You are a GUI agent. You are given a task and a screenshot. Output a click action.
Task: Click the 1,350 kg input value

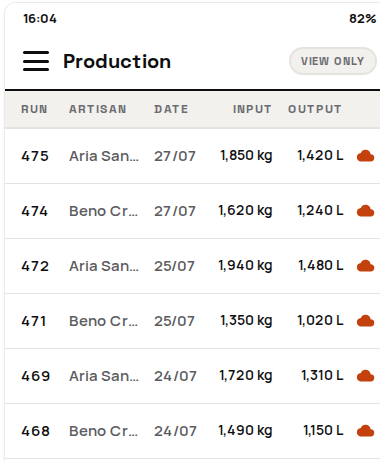click(x=246, y=321)
